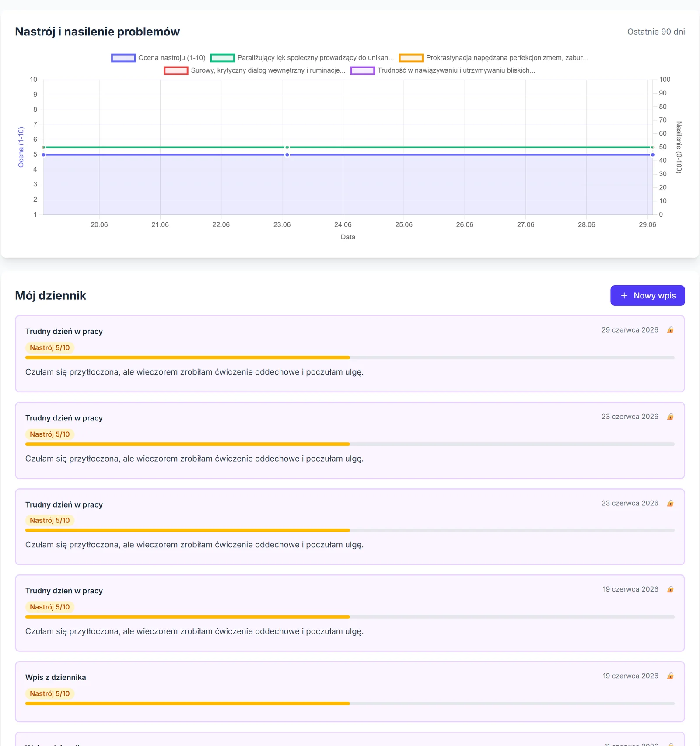Click the Mój dziennik heading
Image resolution: width=700 pixels, height=746 pixels.
[51, 296]
